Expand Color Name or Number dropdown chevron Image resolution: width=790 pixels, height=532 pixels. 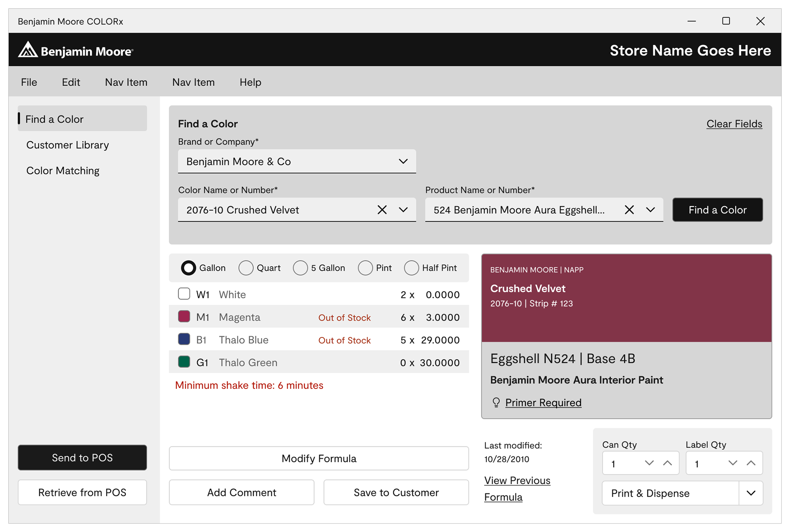click(x=403, y=210)
